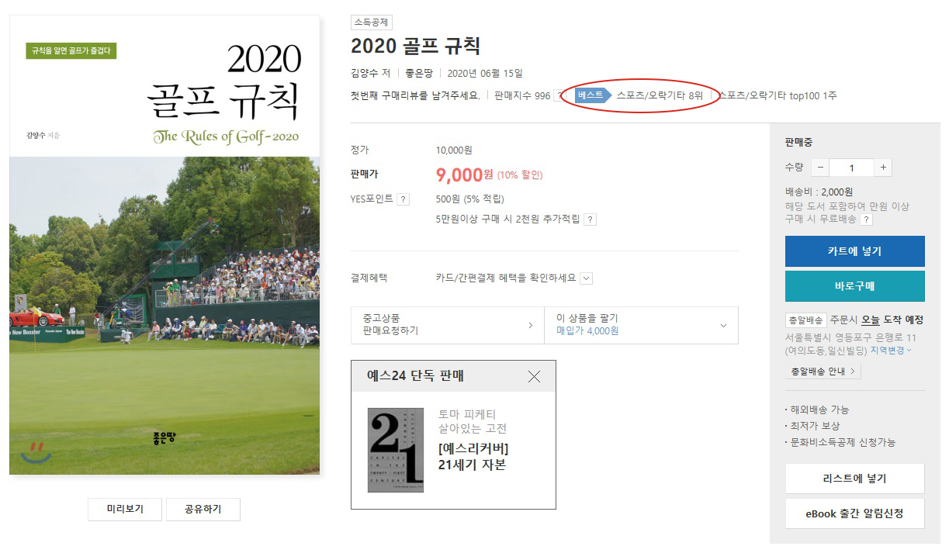Open the 스포츠/오락기타 8위 bestseller link
Image resolution: width=949 pixels, height=560 pixels.
point(660,95)
